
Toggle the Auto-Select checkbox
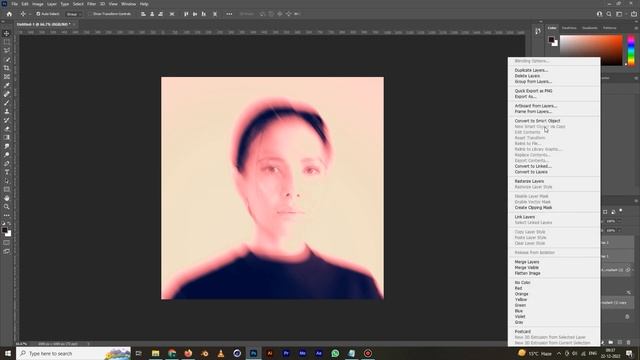point(38,14)
